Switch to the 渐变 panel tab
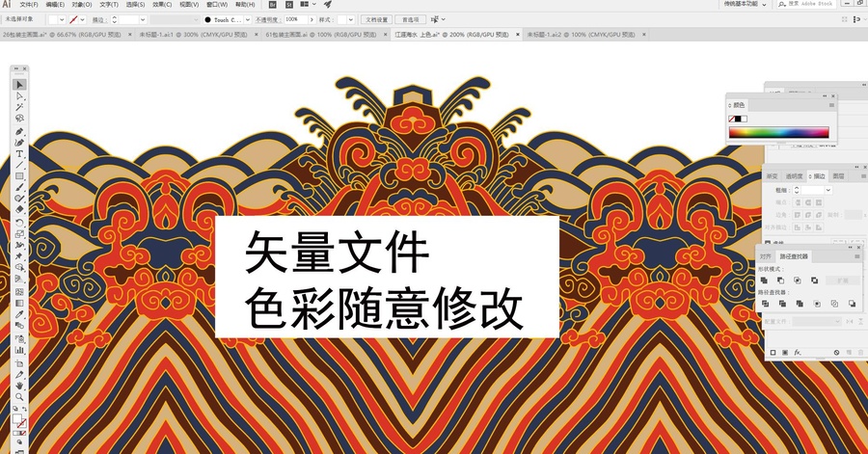 coord(772,176)
